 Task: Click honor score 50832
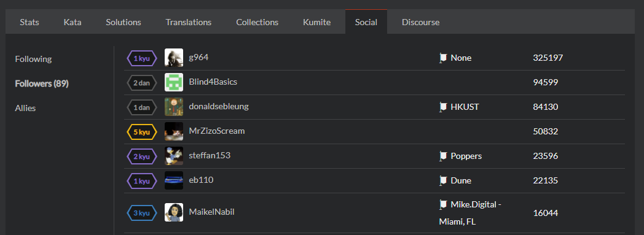[x=546, y=132]
